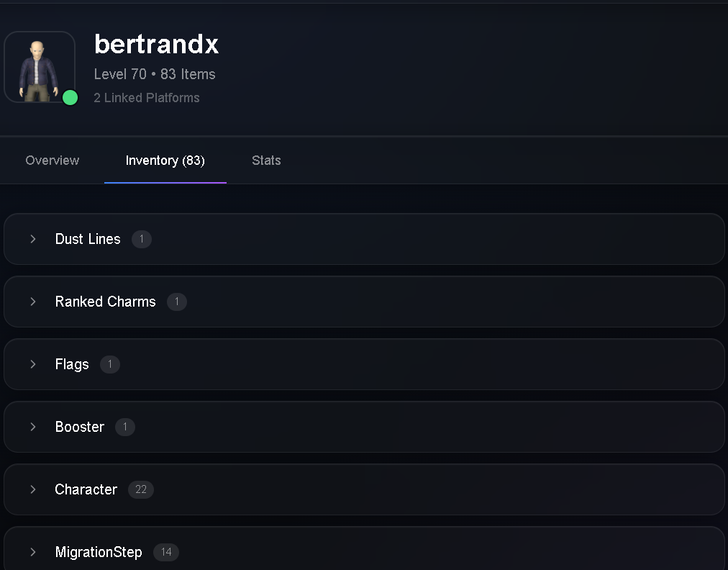Click the Level 70 • 83 Items text
This screenshot has width=728, height=570.
155,74
